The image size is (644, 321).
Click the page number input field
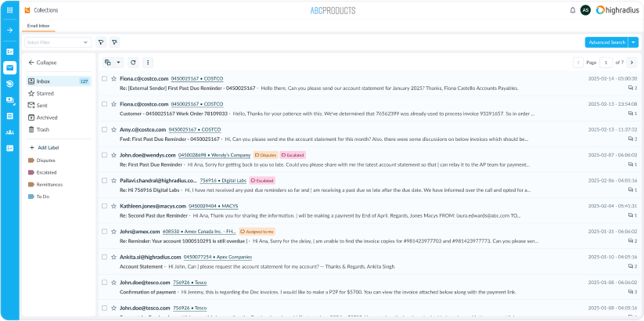(x=606, y=63)
